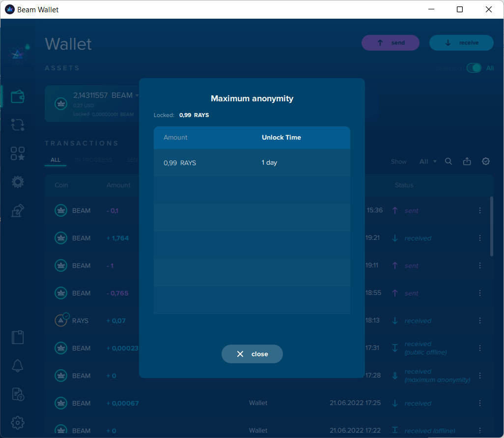Open the notifications bell icon
The width and height of the screenshot is (504, 438).
click(x=18, y=366)
